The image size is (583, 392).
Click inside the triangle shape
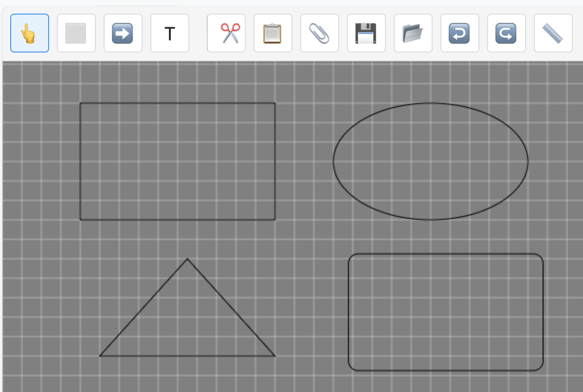187,326
